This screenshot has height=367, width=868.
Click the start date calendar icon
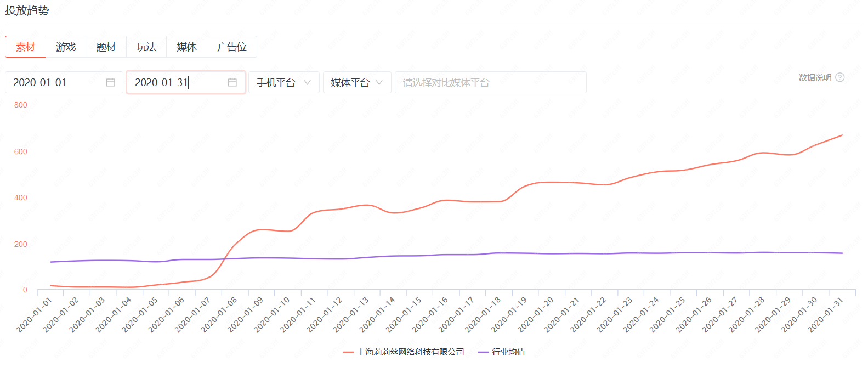point(110,82)
